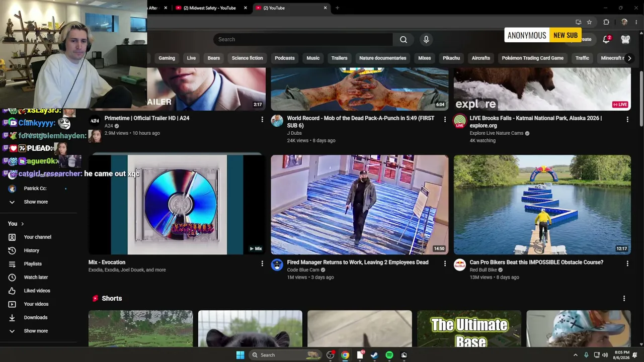
Task: Click the install/cast icon in address bar
Action: pos(578,22)
